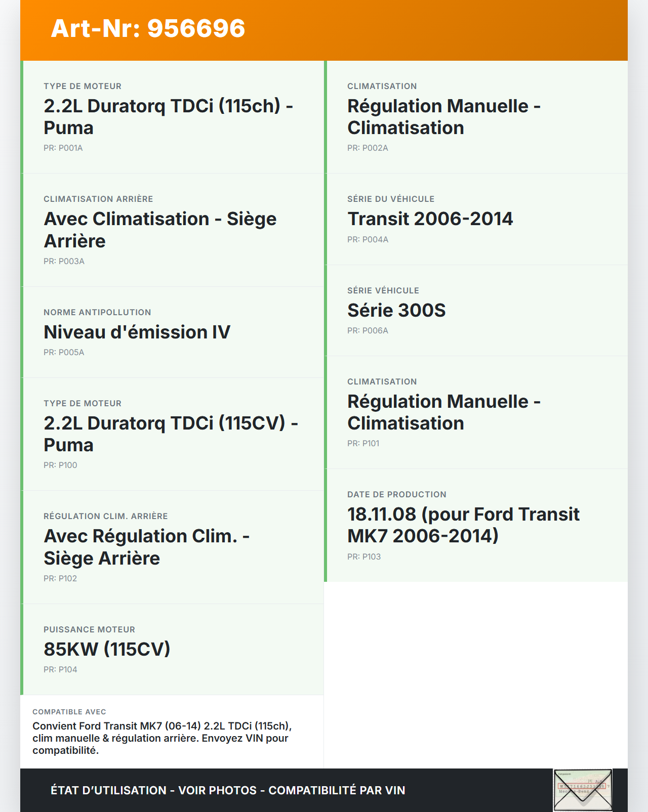The image size is (648, 812).
Task: Click the Art-Nr: 956696 header title
Action: point(148,28)
